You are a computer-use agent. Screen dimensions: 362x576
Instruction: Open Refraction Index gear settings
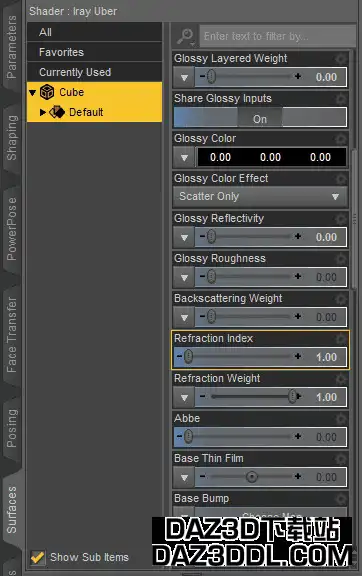click(x=341, y=339)
